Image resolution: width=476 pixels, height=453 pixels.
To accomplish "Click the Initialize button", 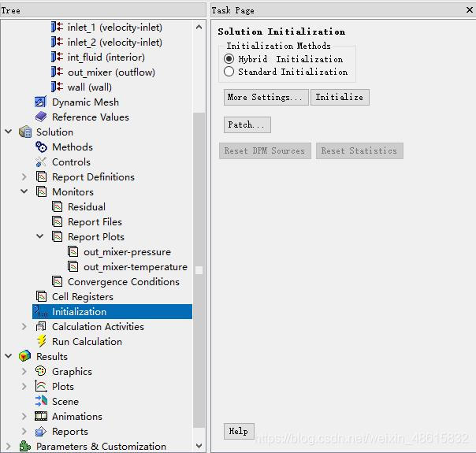I will pos(340,98).
